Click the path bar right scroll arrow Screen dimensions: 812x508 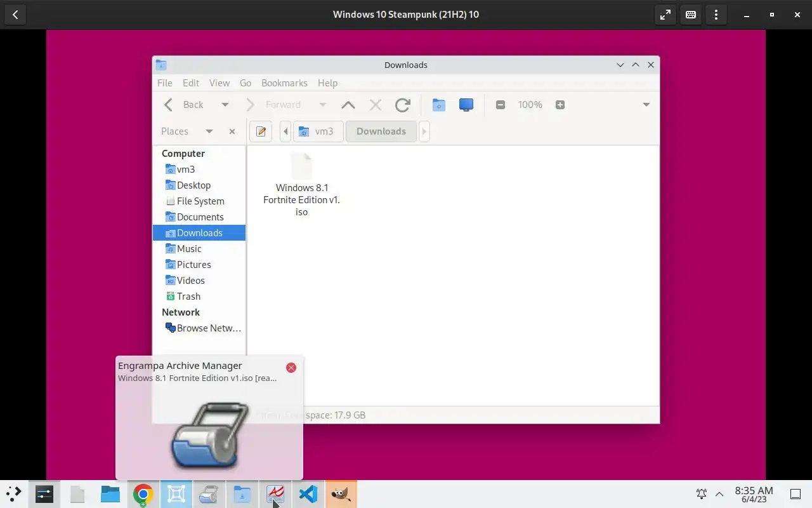(x=424, y=131)
